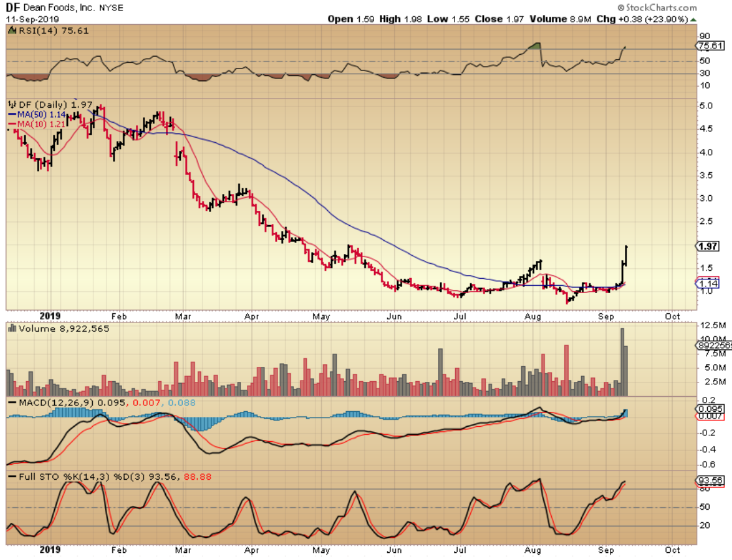
Task: Click the 5.0M label on the volume axis
Action: point(715,367)
